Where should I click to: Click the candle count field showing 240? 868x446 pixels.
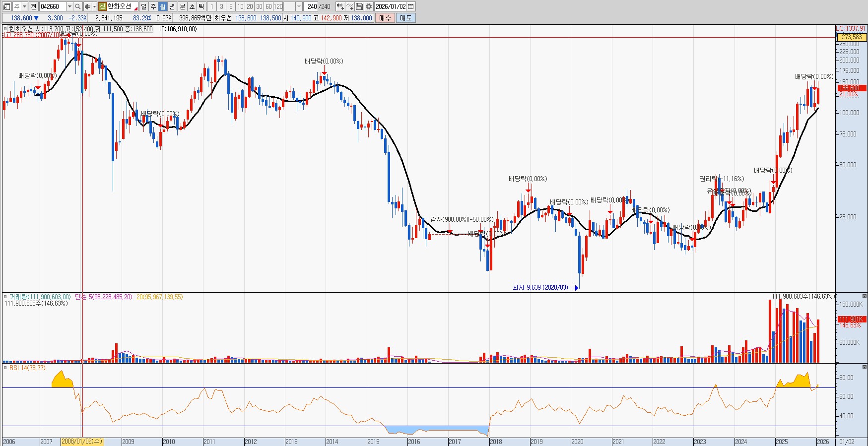311,6
